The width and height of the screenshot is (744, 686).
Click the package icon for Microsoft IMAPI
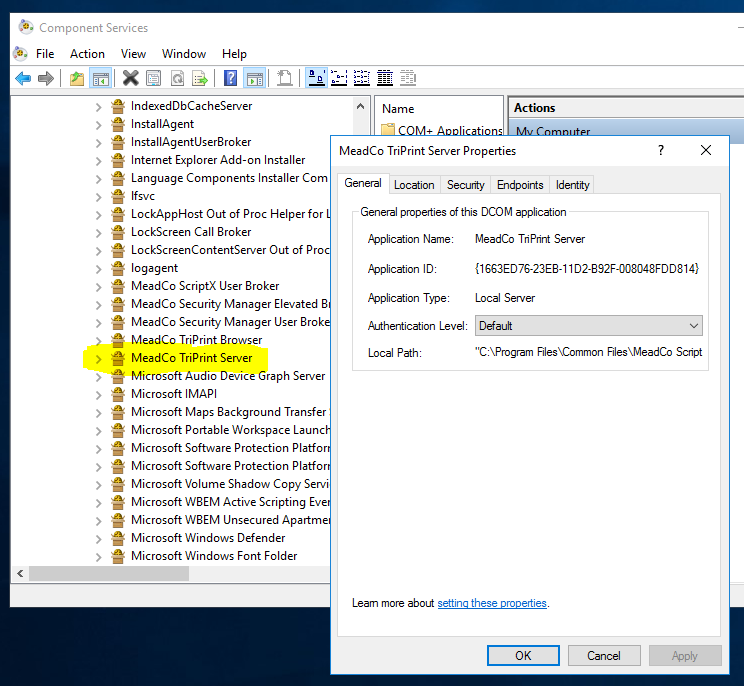[118, 394]
